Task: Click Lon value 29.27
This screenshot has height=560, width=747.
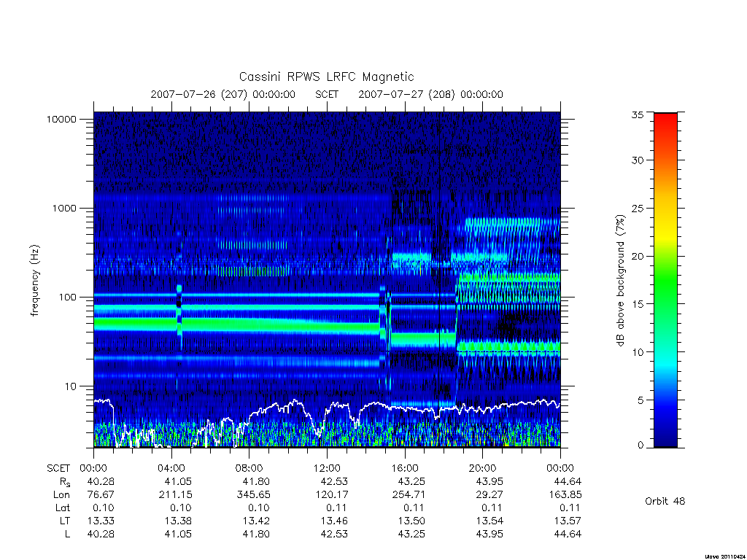Action: coord(489,495)
